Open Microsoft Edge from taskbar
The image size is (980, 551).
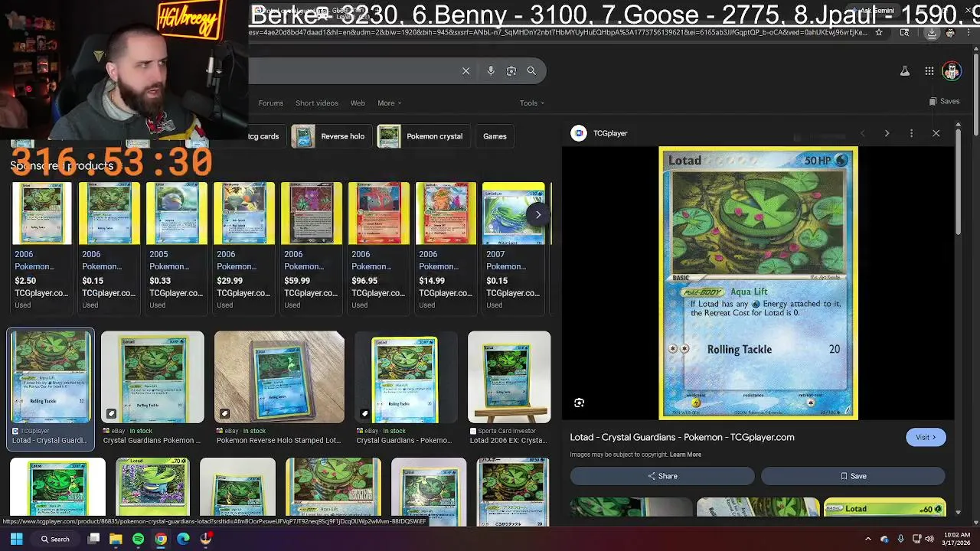coord(183,539)
